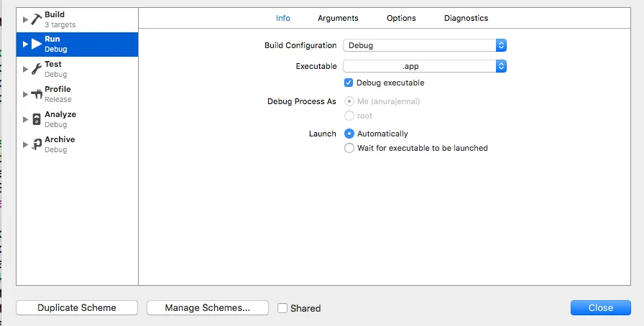This screenshot has width=644, height=326.
Task: Click the Test wrench icon
Action: 37,69
